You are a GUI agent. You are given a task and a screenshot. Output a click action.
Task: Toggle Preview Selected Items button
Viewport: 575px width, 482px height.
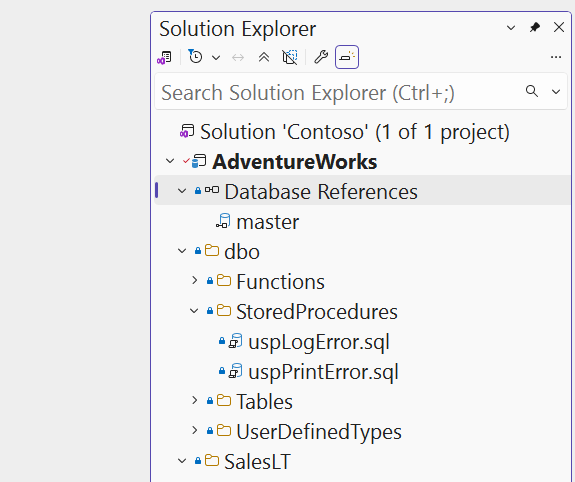tap(347, 57)
